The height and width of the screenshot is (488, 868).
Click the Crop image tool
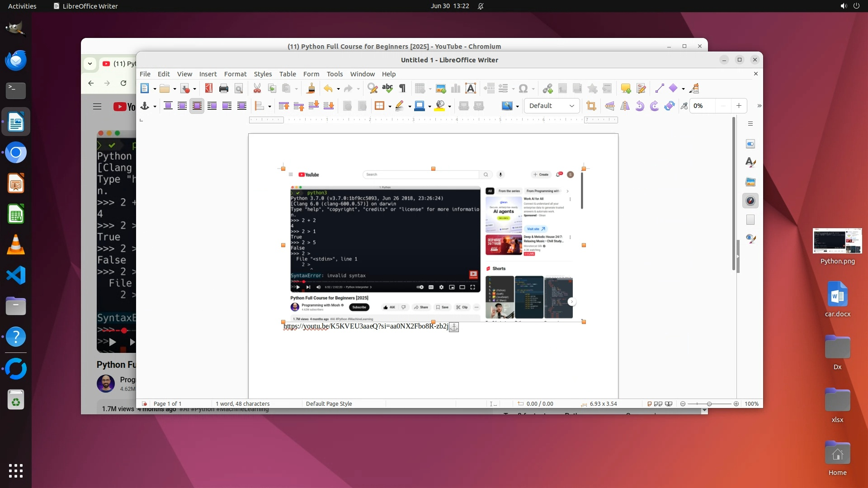pyautogui.click(x=591, y=106)
